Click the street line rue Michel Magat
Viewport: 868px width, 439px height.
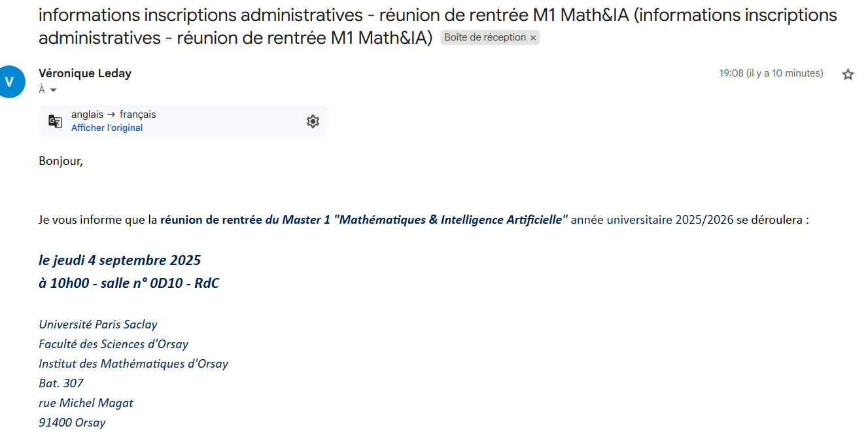coord(86,403)
